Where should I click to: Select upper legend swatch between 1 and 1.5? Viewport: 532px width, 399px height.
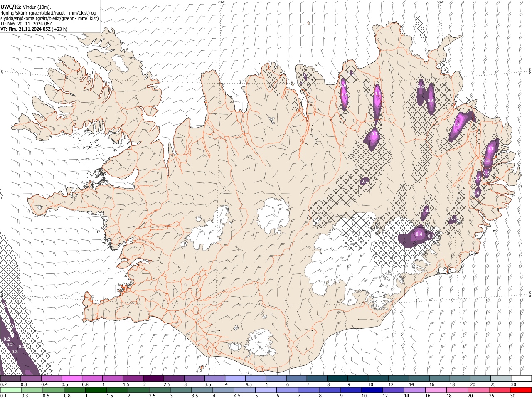pyautogui.click(x=113, y=378)
